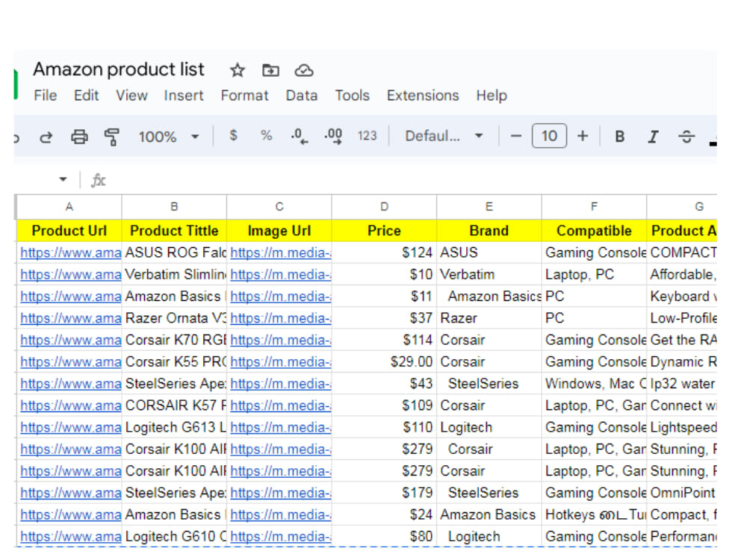The width and height of the screenshot is (747, 560).
Task: Toggle bold formatting
Action: coord(619,137)
